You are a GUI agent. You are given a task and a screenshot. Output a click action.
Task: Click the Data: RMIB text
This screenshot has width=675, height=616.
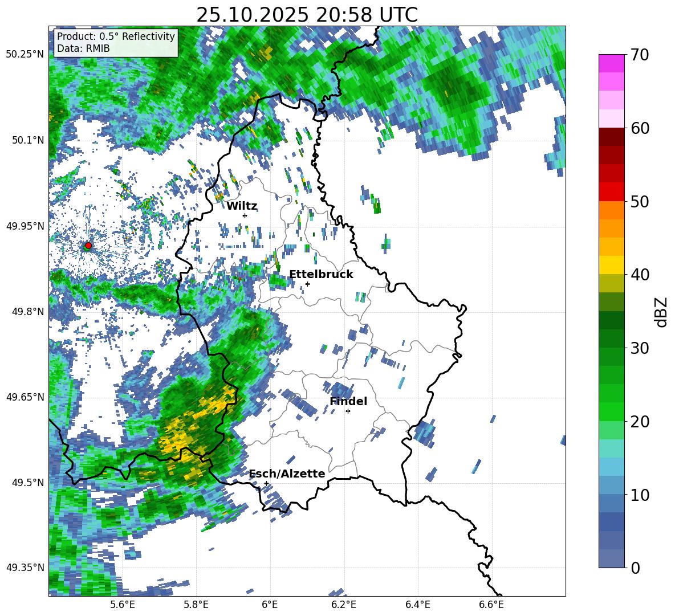click(83, 48)
